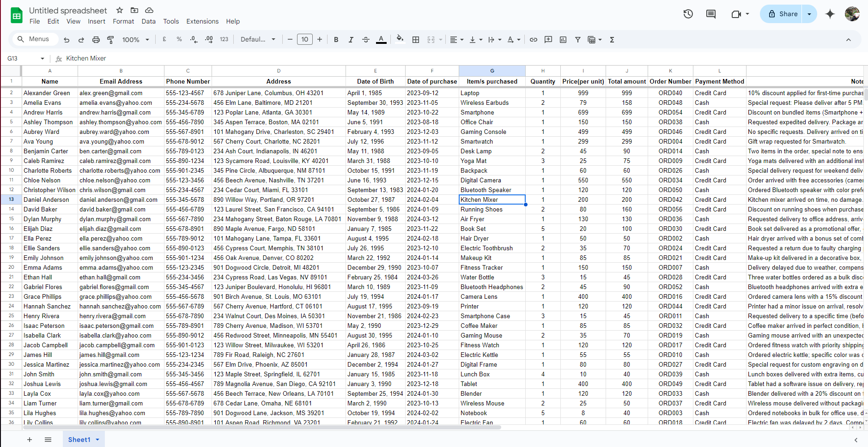Viewport: 868px width, 447px height.
Task: Activate the paint format tool
Action: (111, 40)
